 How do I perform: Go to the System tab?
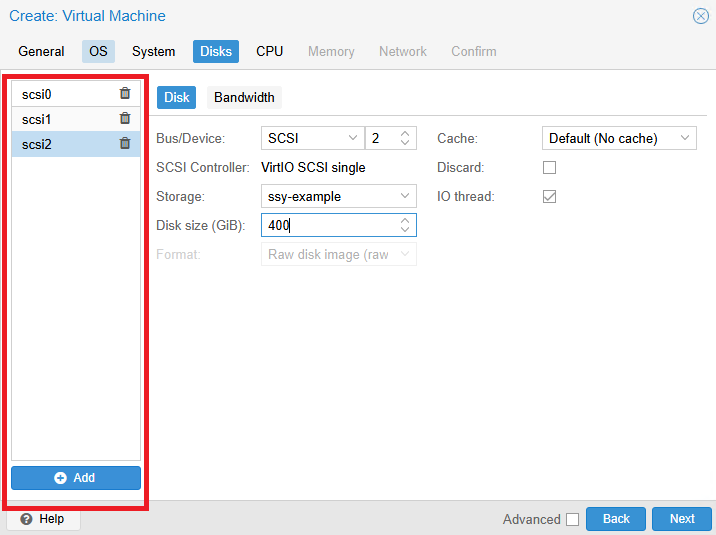click(x=153, y=52)
